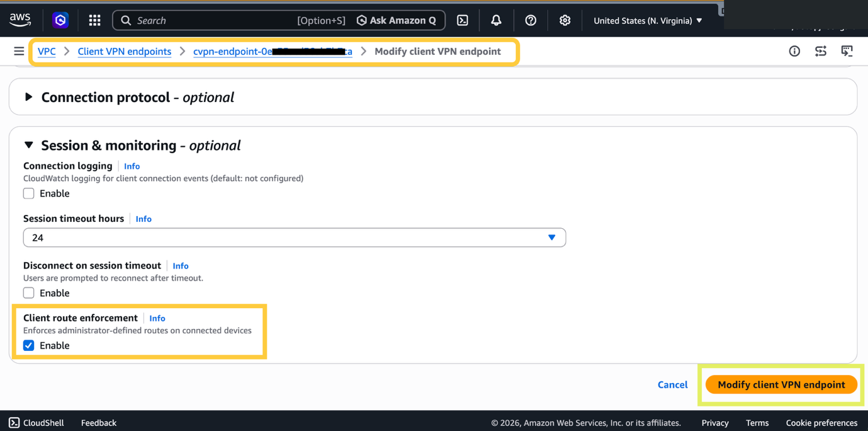Toggle the side navigation hamburger menu
The height and width of the screenshot is (431, 868).
point(19,51)
